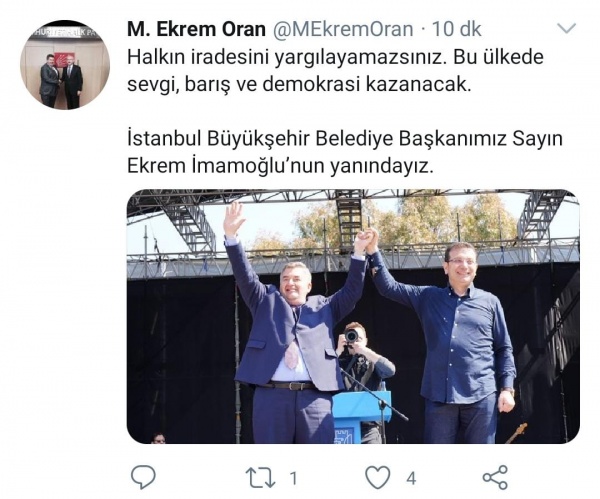Click the text "sevgi, barış ve demokrasi kazanacak"
The image size is (600, 499).
[x=298, y=85]
